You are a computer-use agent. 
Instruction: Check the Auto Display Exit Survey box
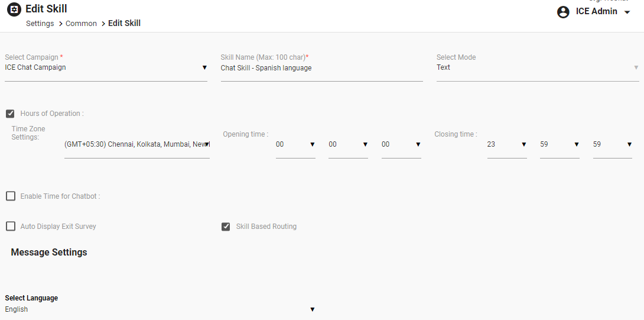10,227
